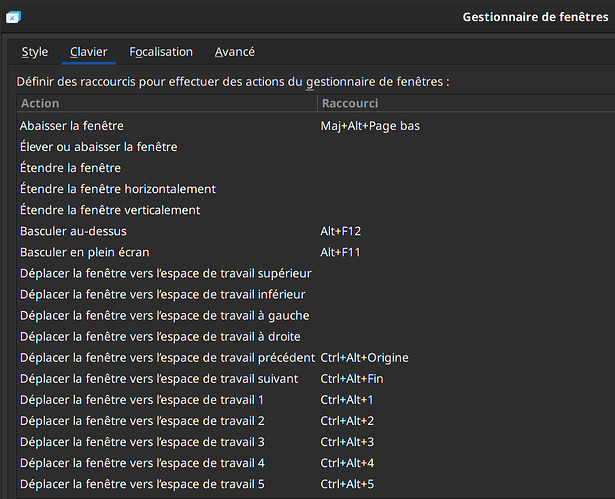Image resolution: width=615 pixels, height=499 pixels.
Task: Switch to the Style tab
Action: [x=35, y=52]
